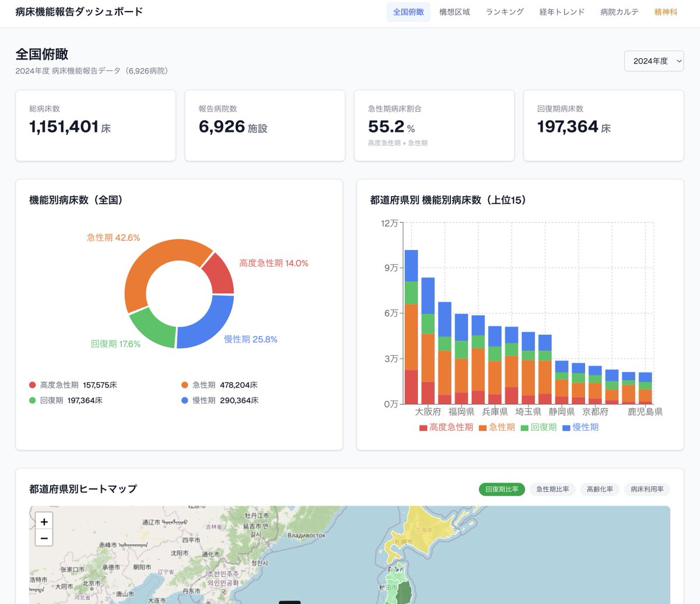Switch heatmap to 病床利用率
700x604 pixels.
pyautogui.click(x=647, y=489)
